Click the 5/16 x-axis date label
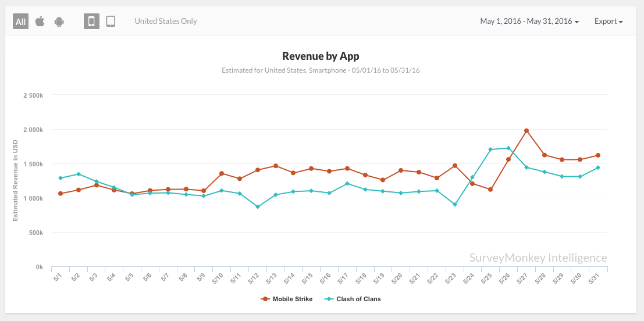The height and width of the screenshot is (321, 644). click(x=325, y=277)
